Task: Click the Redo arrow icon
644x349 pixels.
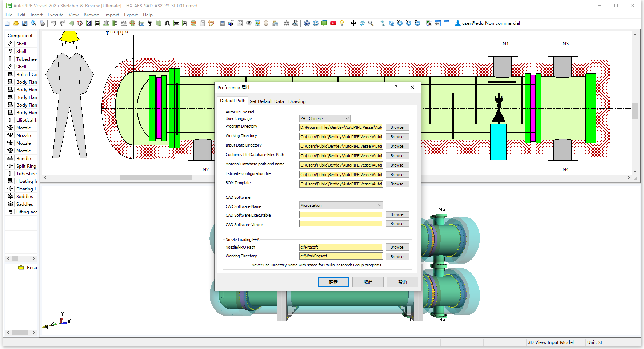Action: (63, 23)
